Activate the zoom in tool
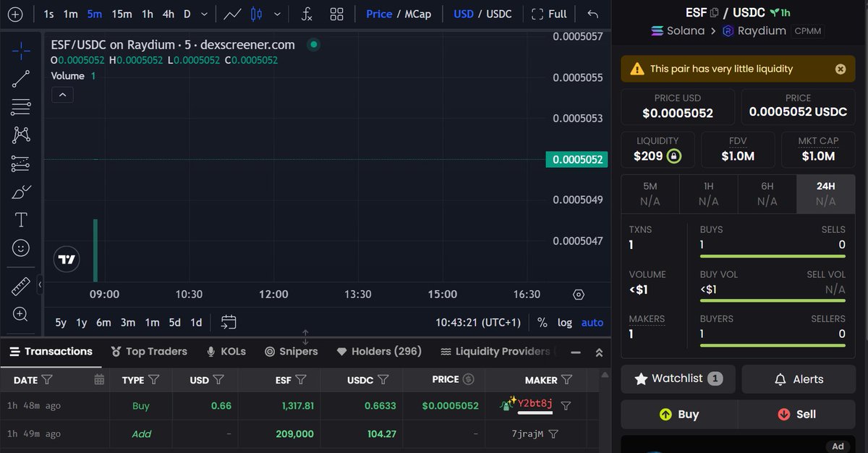This screenshot has height=453, width=868. click(21, 314)
